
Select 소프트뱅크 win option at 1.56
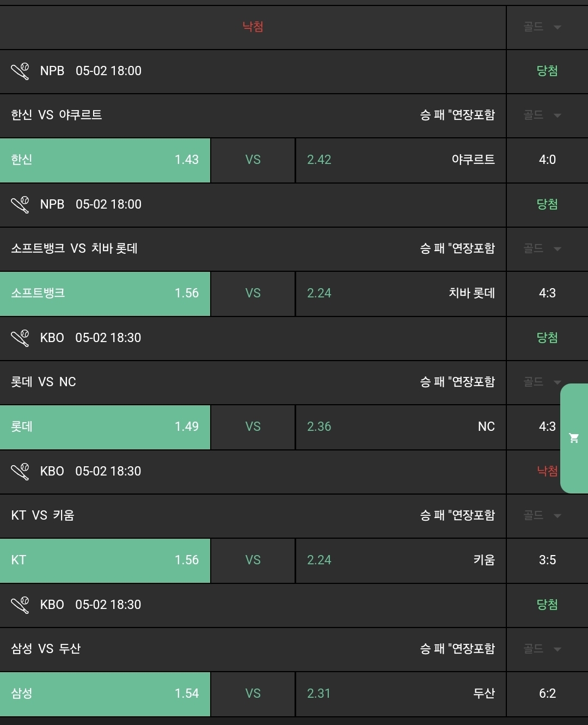105,294
